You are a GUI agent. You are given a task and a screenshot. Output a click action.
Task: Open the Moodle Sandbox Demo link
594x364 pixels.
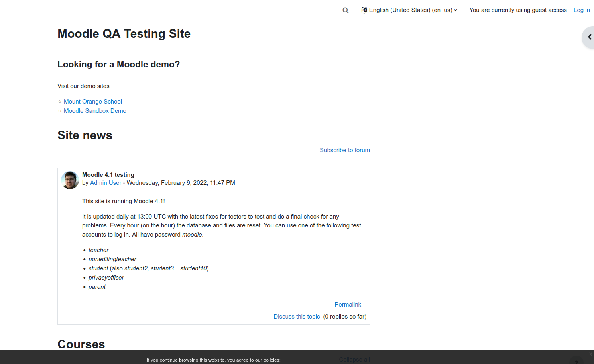pos(95,111)
